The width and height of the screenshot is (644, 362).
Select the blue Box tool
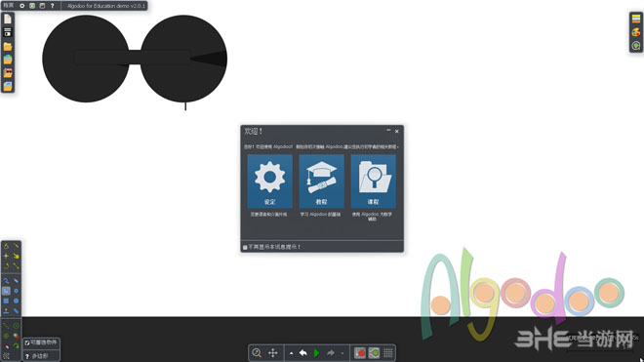point(6,301)
